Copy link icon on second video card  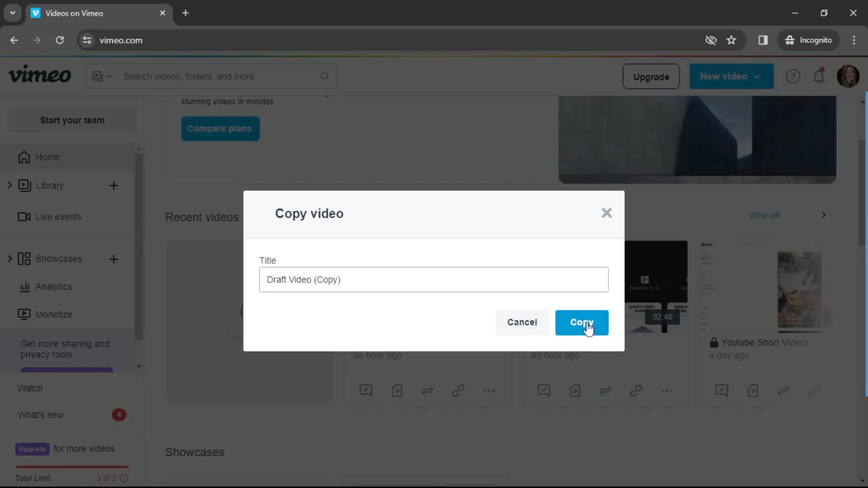click(x=458, y=390)
